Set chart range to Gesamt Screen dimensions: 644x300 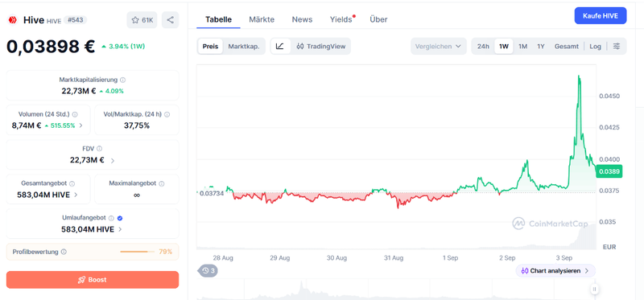pos(567,47)
